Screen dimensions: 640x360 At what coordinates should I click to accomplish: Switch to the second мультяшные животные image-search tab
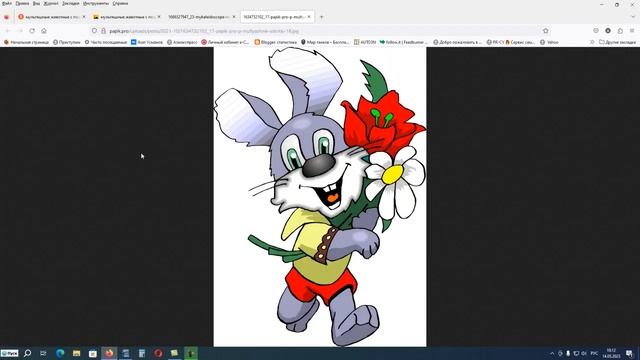point(127,17)
